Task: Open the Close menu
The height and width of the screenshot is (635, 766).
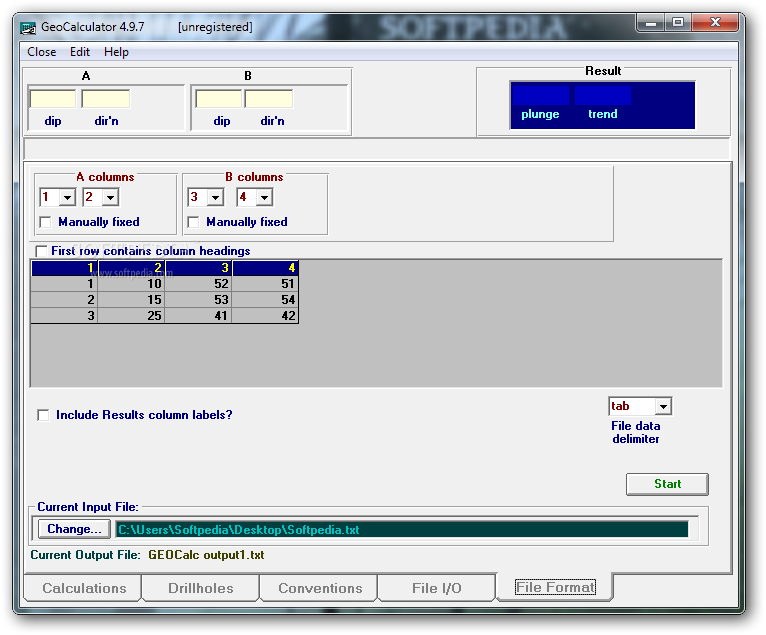Action: 42,52
